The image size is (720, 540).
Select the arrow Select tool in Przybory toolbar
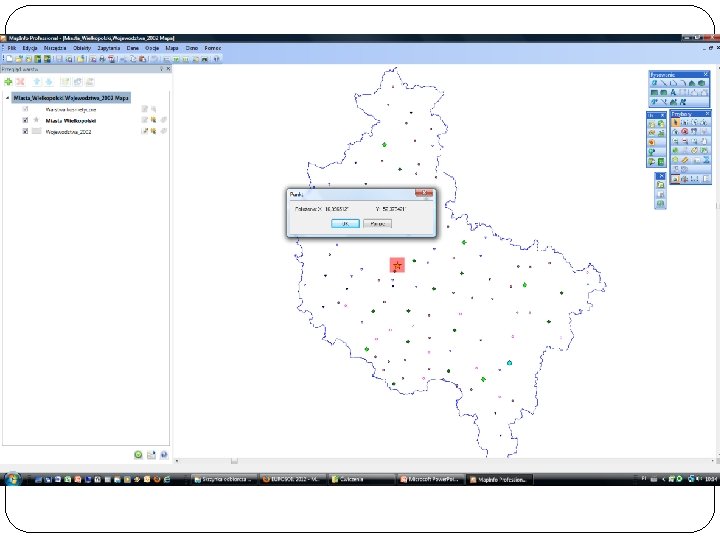[675, 123]
